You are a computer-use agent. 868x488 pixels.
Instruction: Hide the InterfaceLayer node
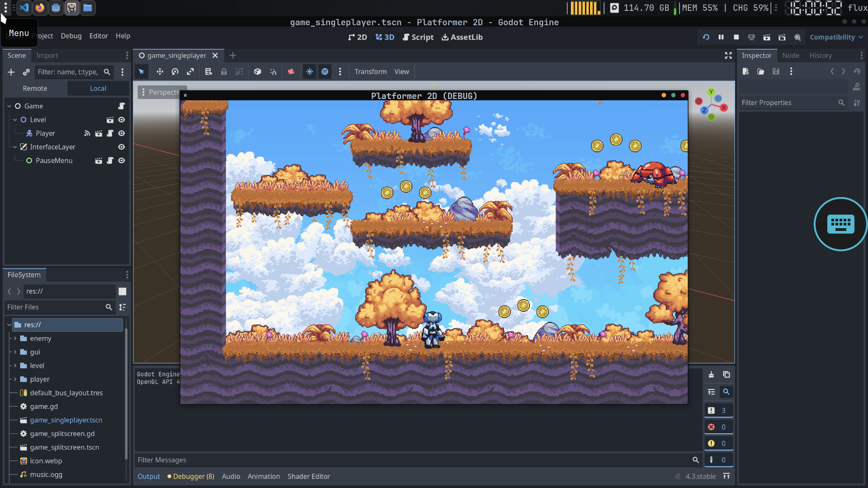[122, 147]
